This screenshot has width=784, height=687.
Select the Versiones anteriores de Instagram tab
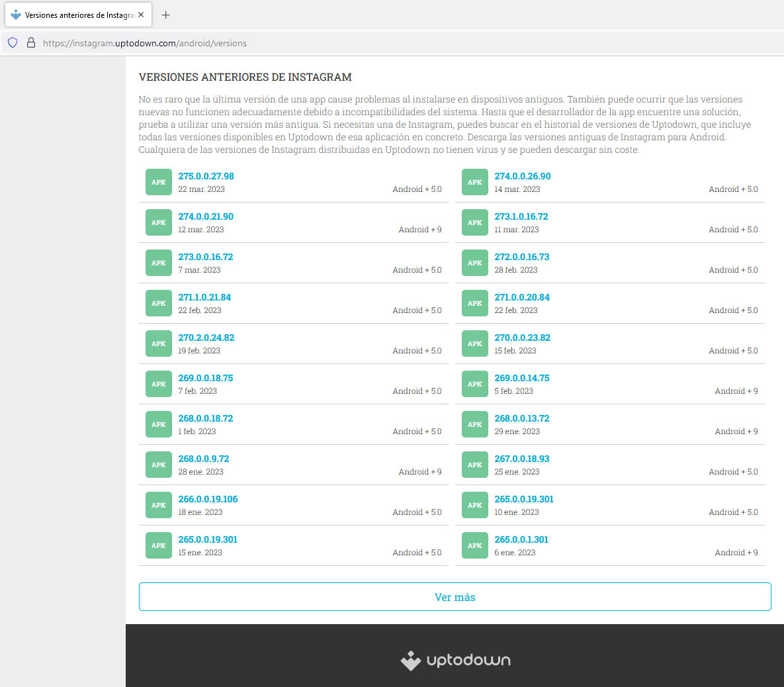(73, 15)
